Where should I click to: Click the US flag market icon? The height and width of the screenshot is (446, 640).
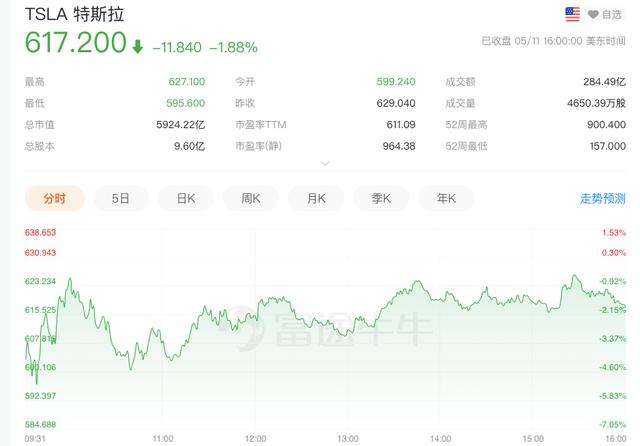click(x=572, y=15)
